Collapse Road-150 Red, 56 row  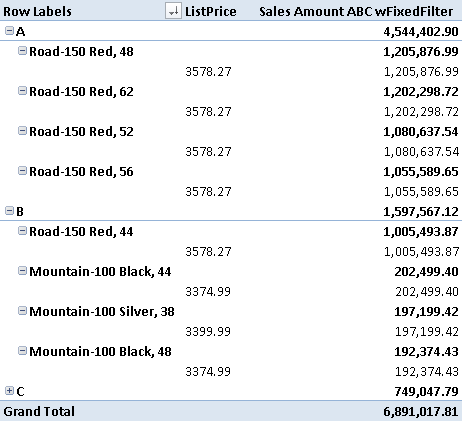[x=22, y=171]
